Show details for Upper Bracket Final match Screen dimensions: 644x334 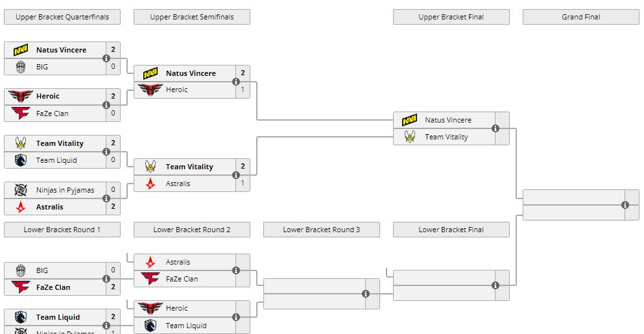(495, 128)
